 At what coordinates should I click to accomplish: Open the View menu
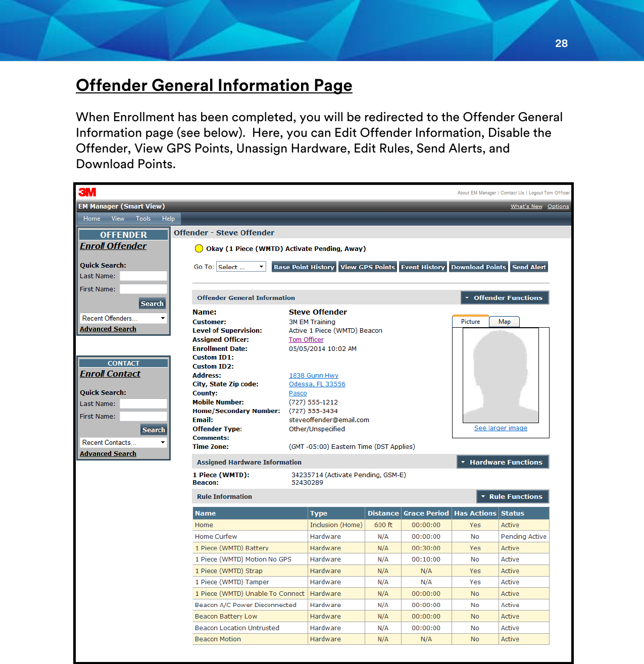click(118, 219)
